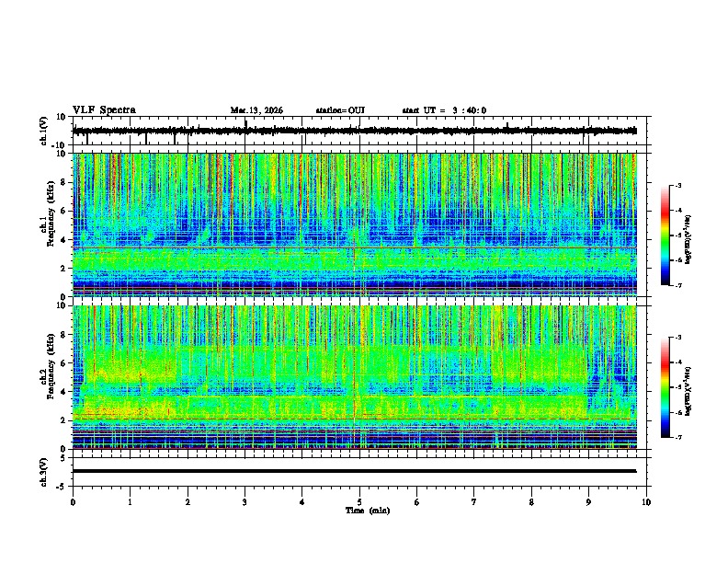Click the "station=OUI" header label
Image resolution: width=728 pixels, height=563 pixels.
[x=340, y=110]
